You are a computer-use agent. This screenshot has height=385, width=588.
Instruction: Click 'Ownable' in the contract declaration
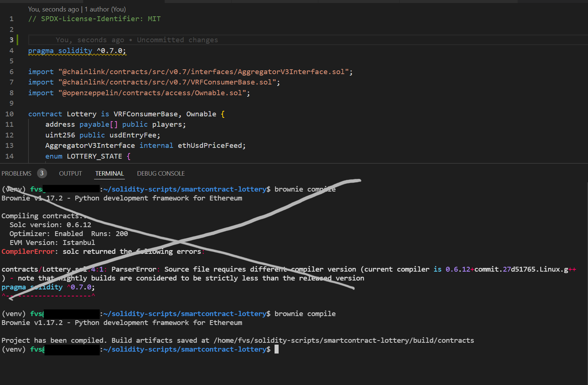pyautogui.click(x=201, y=114)
